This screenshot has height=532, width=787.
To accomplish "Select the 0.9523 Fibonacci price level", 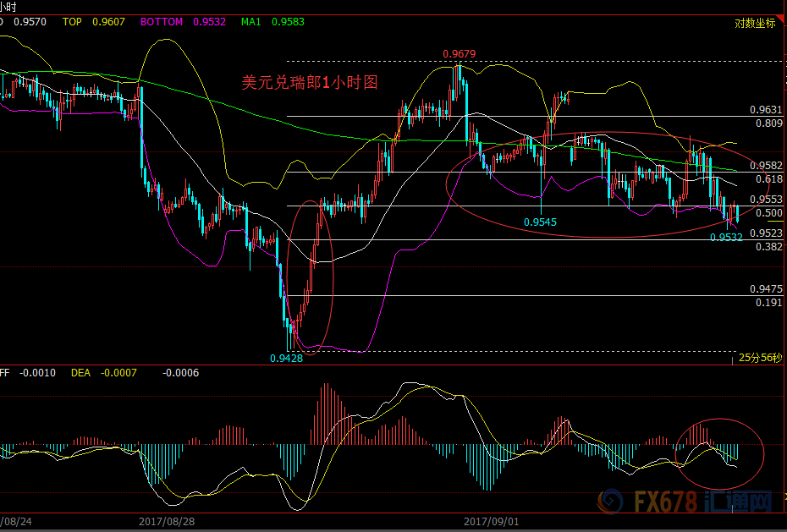I will pyautogui.click(x=766, y=233).
